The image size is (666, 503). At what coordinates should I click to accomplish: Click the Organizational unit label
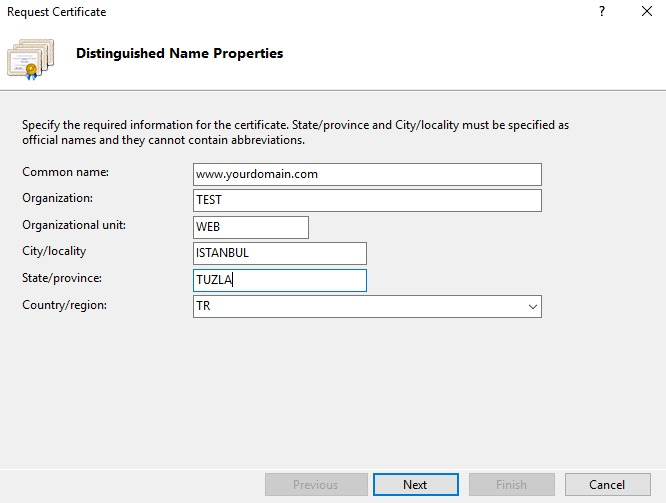tap(74, 225)
